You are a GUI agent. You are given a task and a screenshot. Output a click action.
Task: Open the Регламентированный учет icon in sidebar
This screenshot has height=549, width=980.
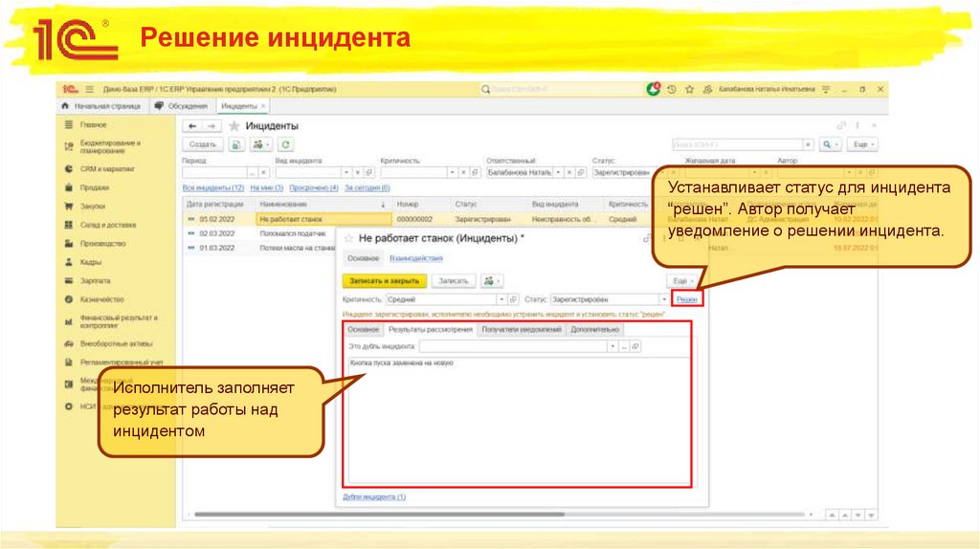pyautogui.click(x=69, y=362)
